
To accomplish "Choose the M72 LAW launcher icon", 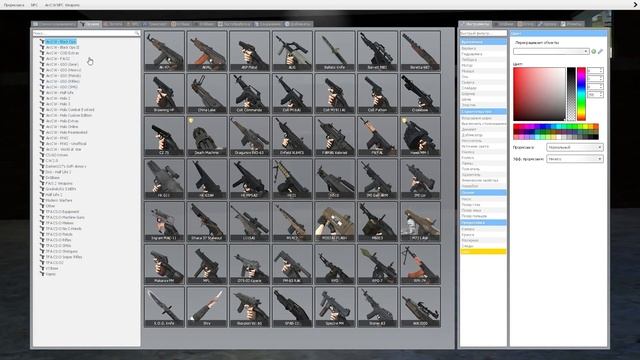I will coord(420,221).
